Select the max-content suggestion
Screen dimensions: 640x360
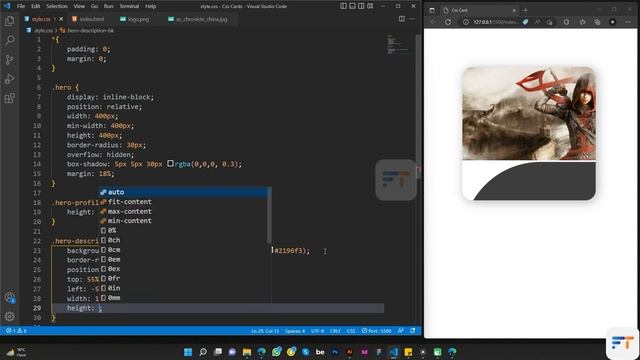tap(183, 211)
